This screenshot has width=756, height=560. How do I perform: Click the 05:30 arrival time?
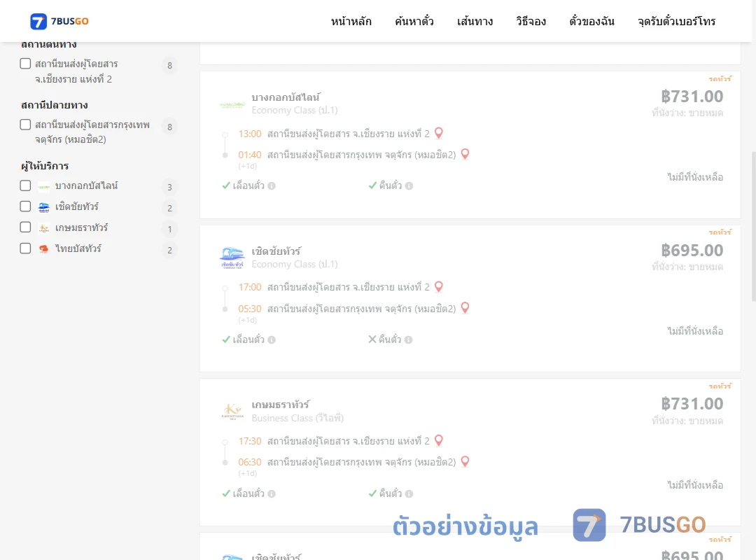[x=250, y=309]
